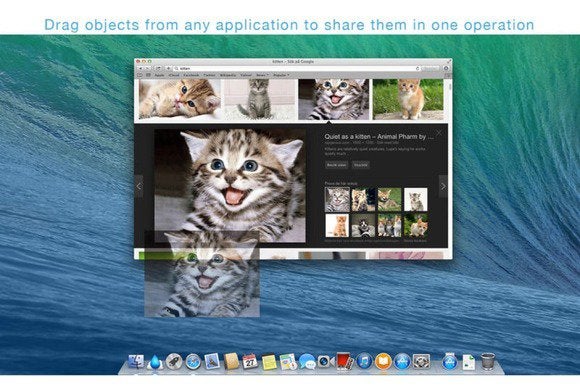Click the downloads gear button in the Safari toolbar

tap(446, 68)
